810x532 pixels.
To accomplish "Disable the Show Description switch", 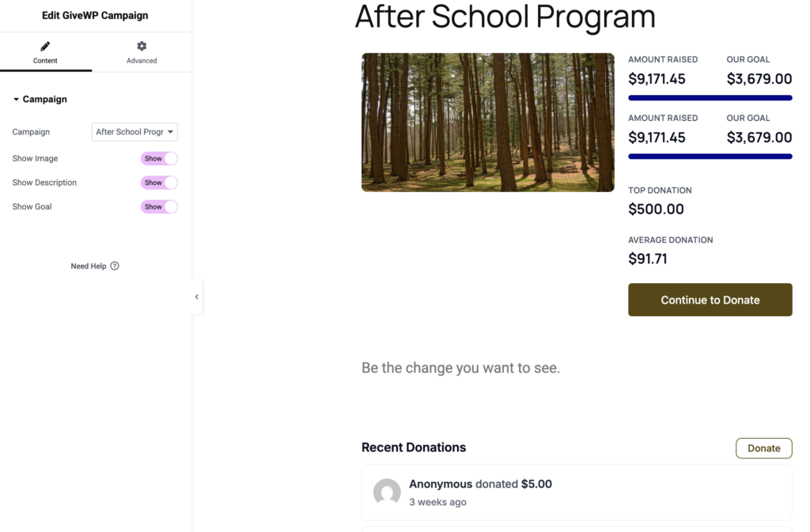I will tap(159, 183).
